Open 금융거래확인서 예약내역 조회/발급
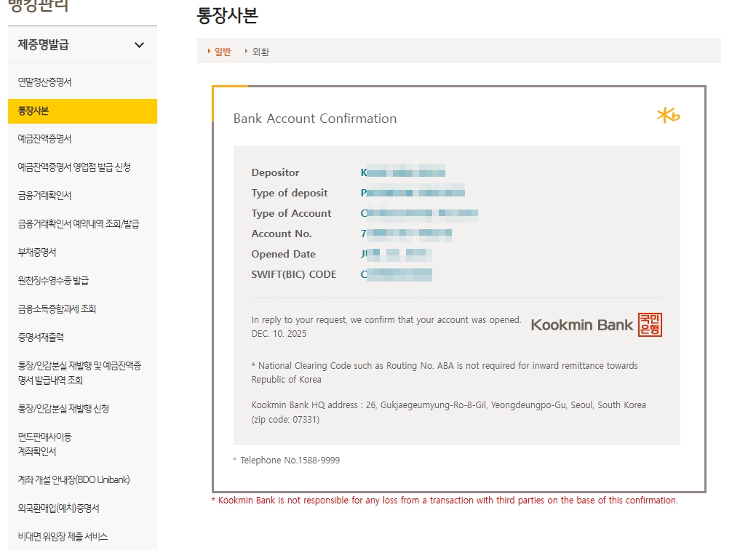This screenshot has width=756, height=550. (x=79, y=223)
